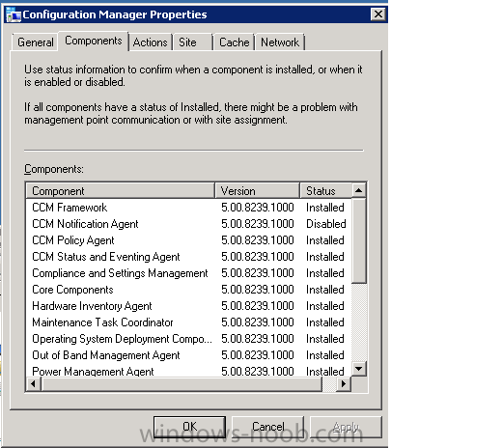Switch to the General tab
This screenshot has height=448, width=503.
tap(36, 42)
